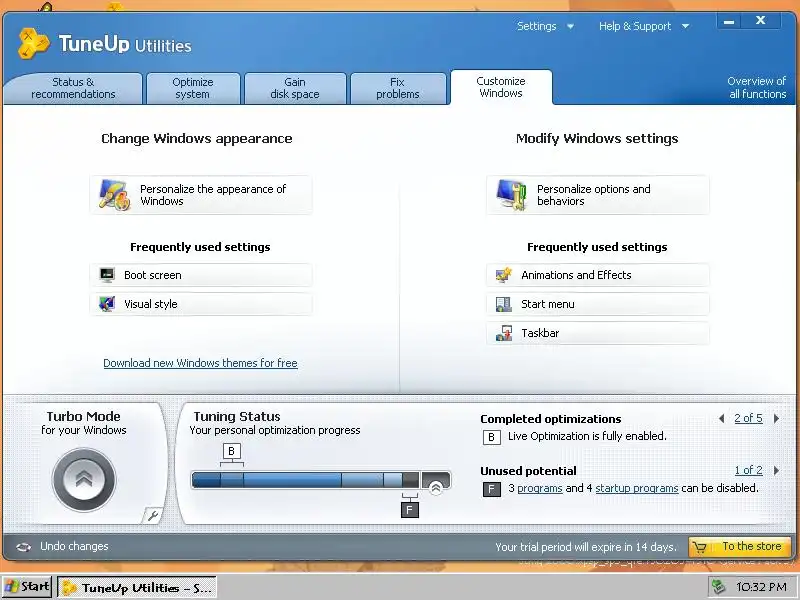The height and width of the screenshot is (600, 800).
Task: Click trial period expiry notice text
Action: tap(586, 547)
